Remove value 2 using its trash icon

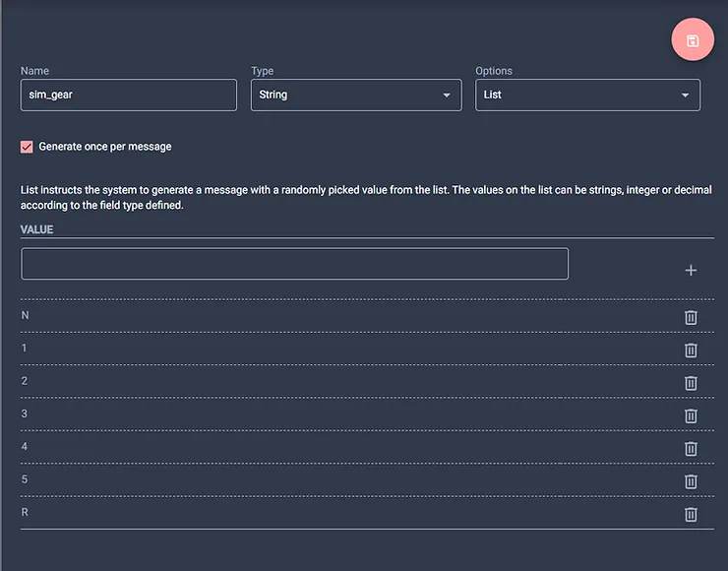pyautogui.click(x=691, y=383)
